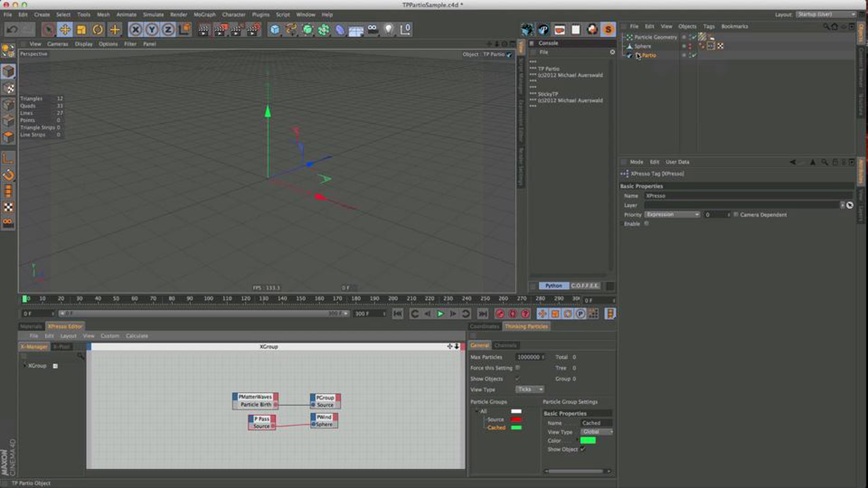
Task: Toggle the Camera Dependent checkbox
Action: (735, 214)
